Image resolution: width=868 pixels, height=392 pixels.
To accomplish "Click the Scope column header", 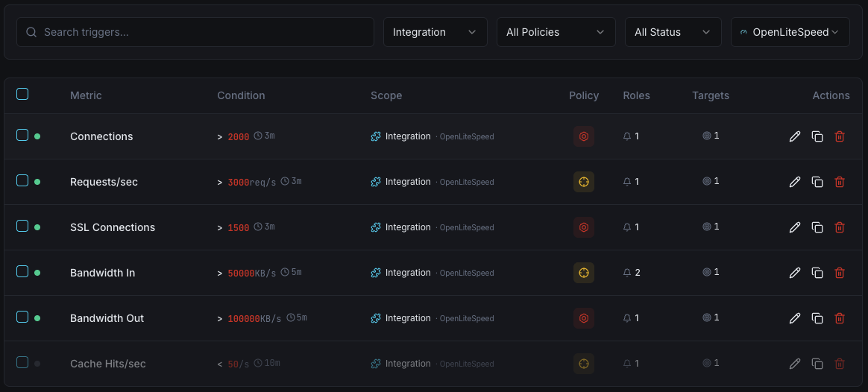I will 386,95.
